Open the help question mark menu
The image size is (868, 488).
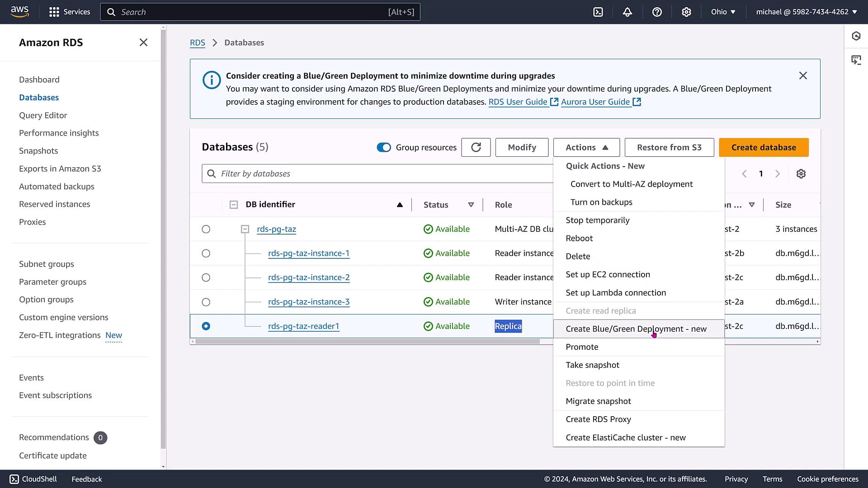pos(657,12)
